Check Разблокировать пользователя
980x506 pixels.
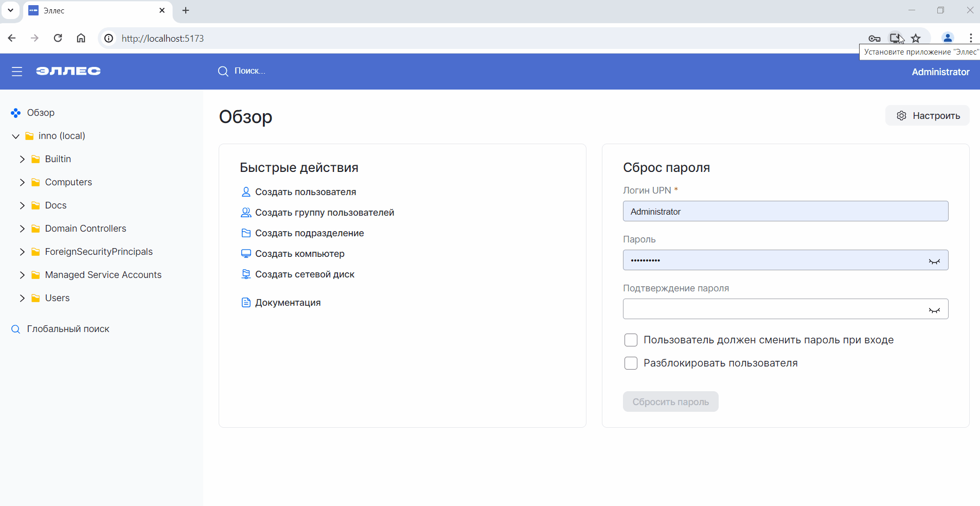coord(631,363)
